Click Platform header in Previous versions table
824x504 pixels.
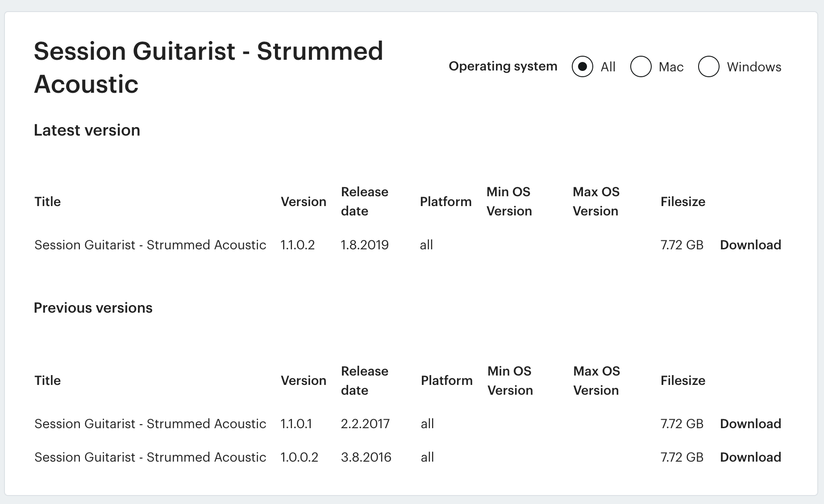(x=447, y=380)
